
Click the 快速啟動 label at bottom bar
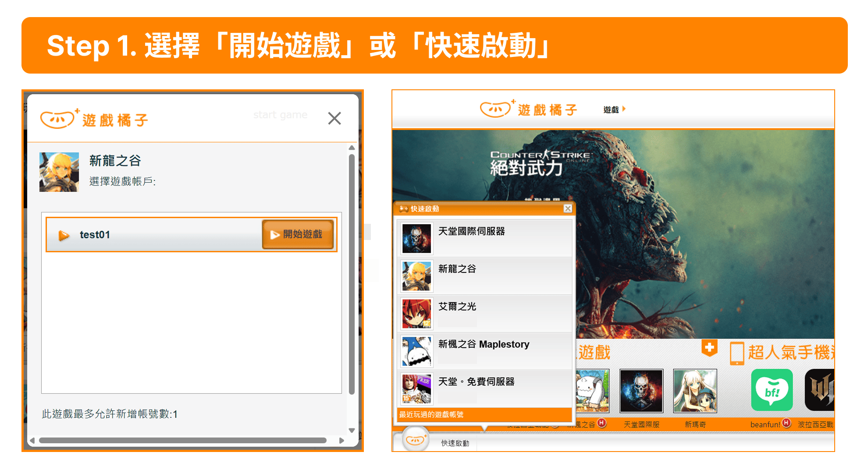455,443
